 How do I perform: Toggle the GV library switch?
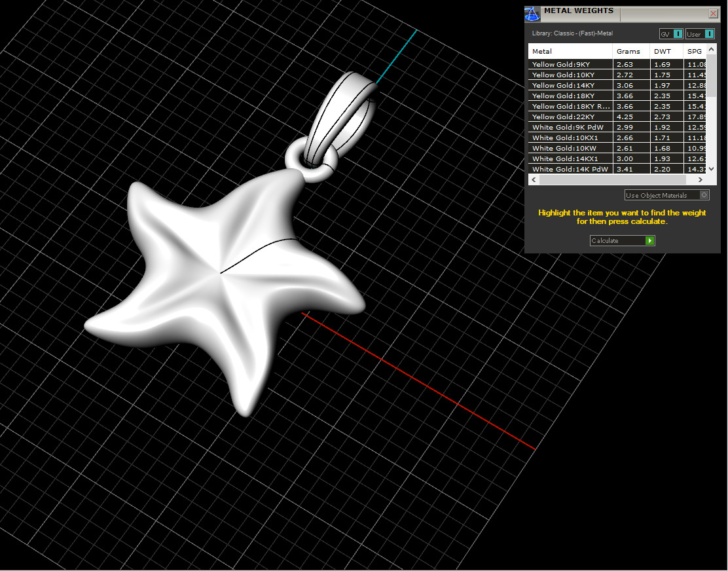(671, 34)
